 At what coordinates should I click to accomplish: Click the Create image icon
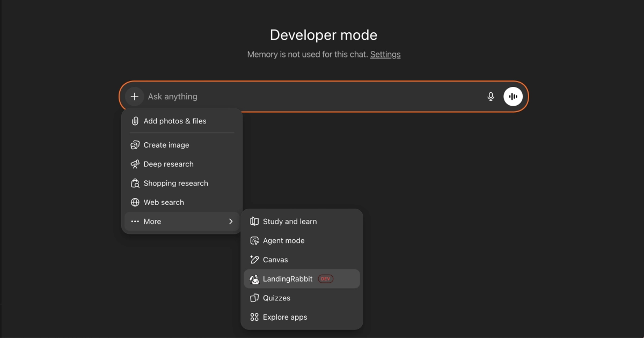pyautogui.click(x=135, y=145)
